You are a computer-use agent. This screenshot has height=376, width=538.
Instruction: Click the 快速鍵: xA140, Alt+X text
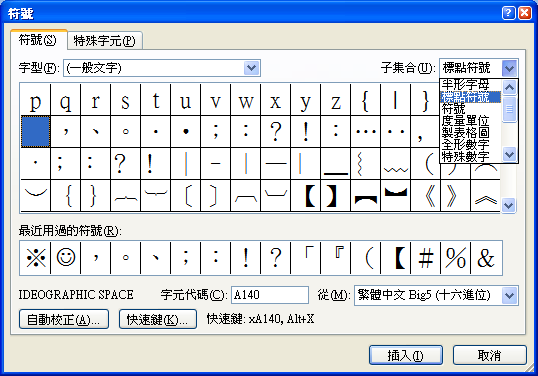coord(260,319)
